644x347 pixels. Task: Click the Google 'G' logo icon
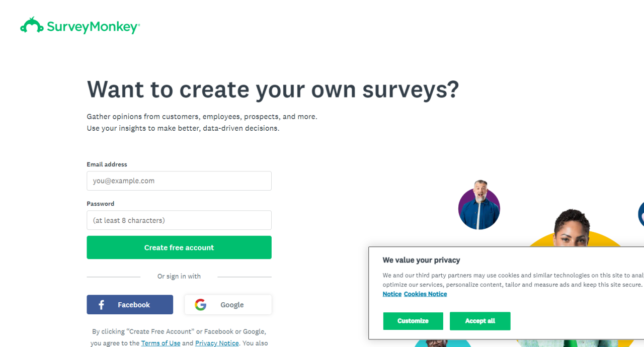(201, 305)
